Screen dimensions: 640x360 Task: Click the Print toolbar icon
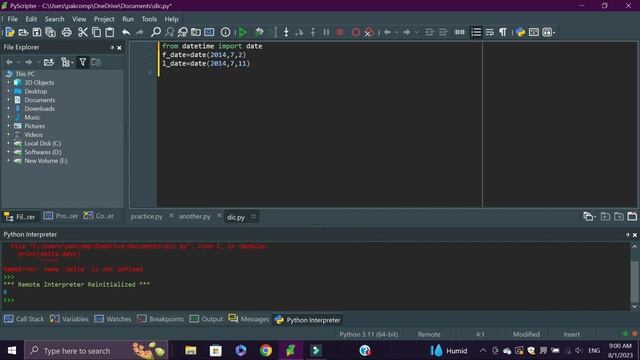[x=67, y=32]
